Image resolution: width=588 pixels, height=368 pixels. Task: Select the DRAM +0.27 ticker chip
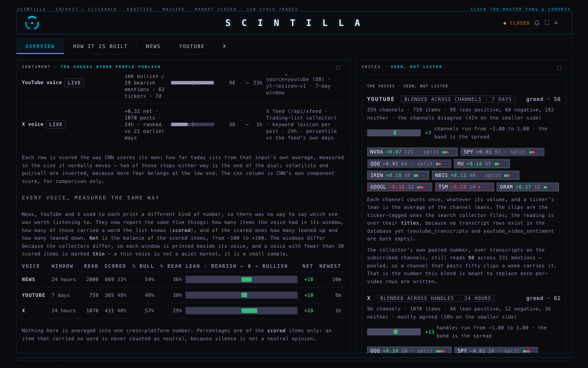pyautogui.click(x=528, y=187)
